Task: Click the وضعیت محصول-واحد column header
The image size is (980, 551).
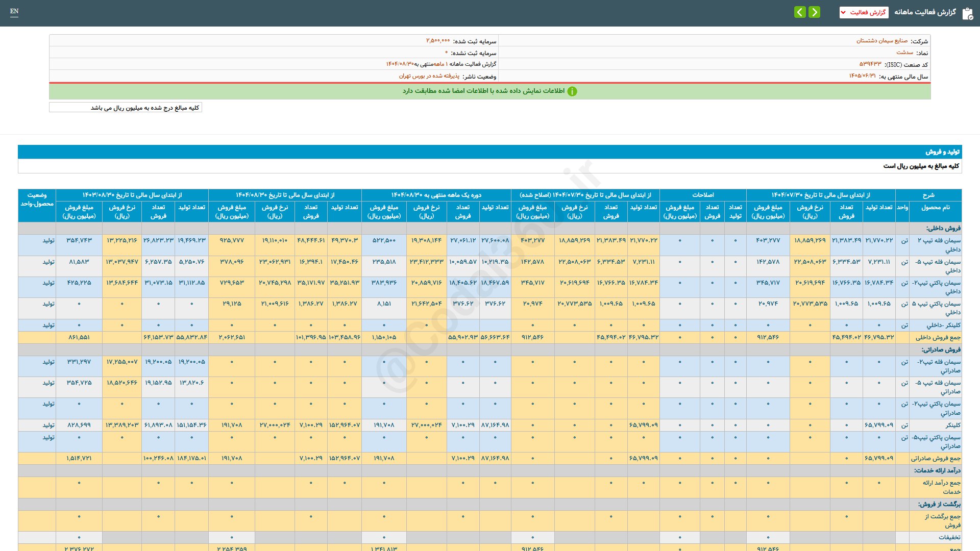Action: point(37,199)
